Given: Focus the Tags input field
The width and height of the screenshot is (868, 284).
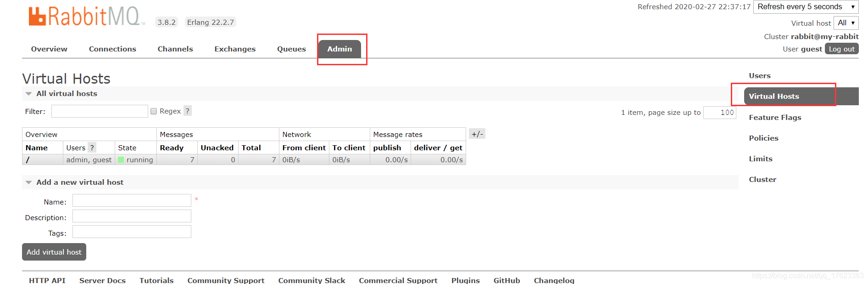Looking at the screenshot, I should (132, 232).
